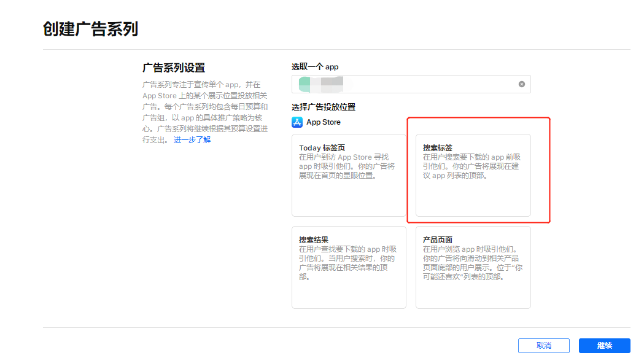Clear the selected app with the X icon

point(522,84)
